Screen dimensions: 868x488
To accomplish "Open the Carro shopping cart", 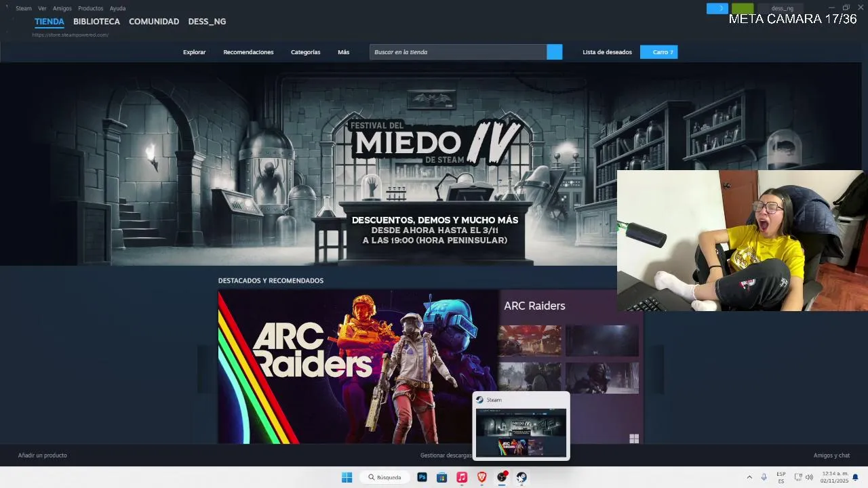I will point(658,52).
